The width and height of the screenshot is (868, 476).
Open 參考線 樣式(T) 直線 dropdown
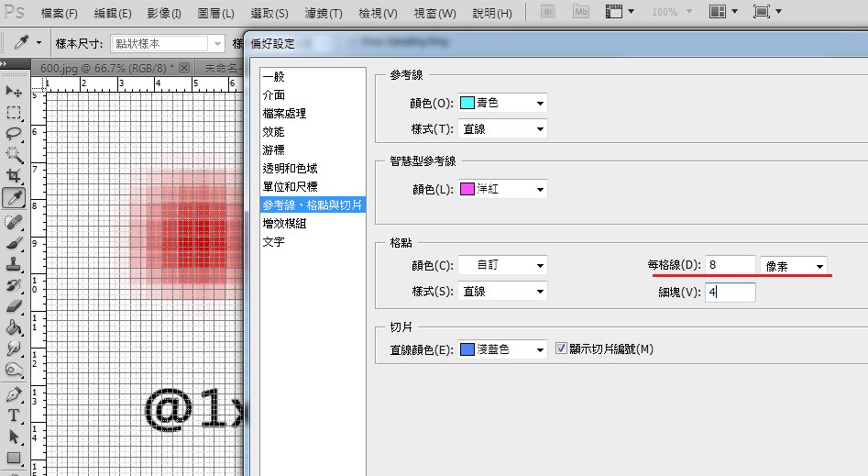pyautogui.click(x=502, y=129)
